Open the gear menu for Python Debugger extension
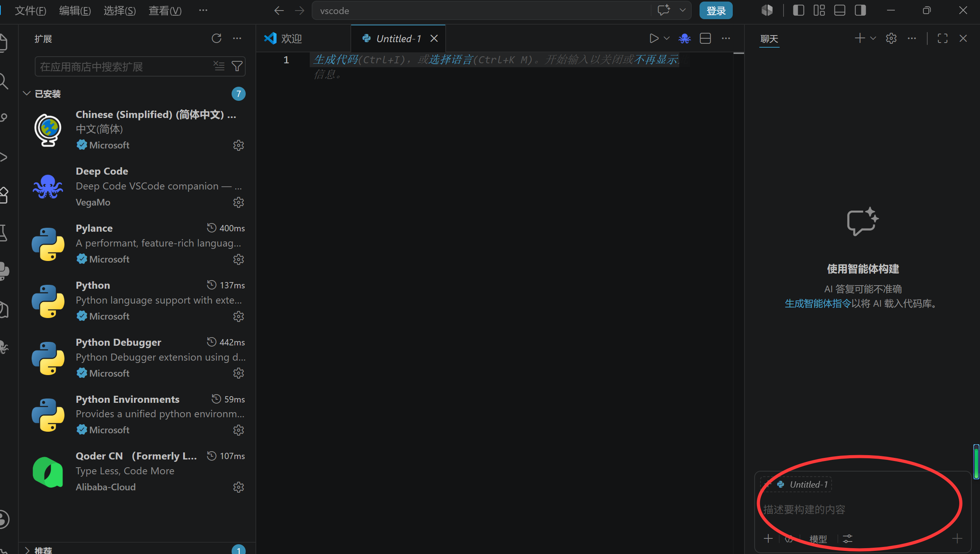 [238, 374]
